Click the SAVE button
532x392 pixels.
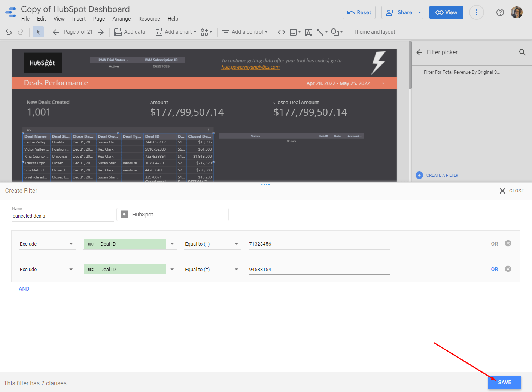[x=504, y=383]
